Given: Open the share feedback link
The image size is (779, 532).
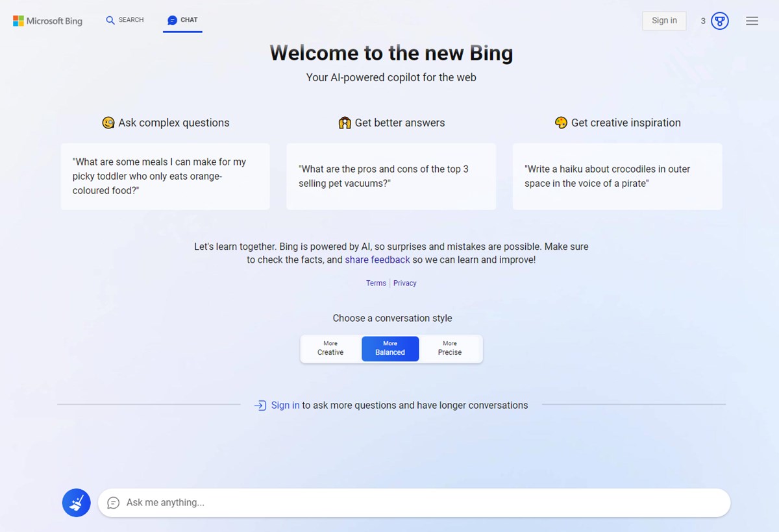Looking at the screenshot, I should pyautogui.click(x=377, y=260).
